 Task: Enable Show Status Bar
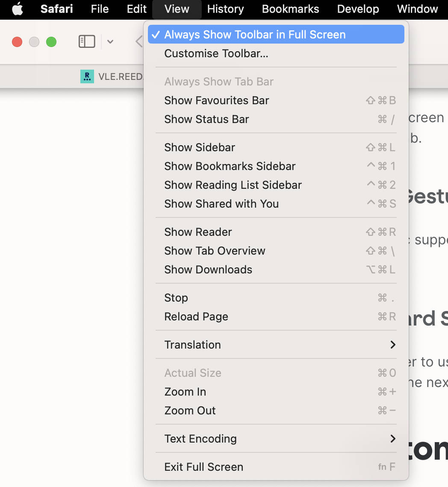(x=206, y=119)
